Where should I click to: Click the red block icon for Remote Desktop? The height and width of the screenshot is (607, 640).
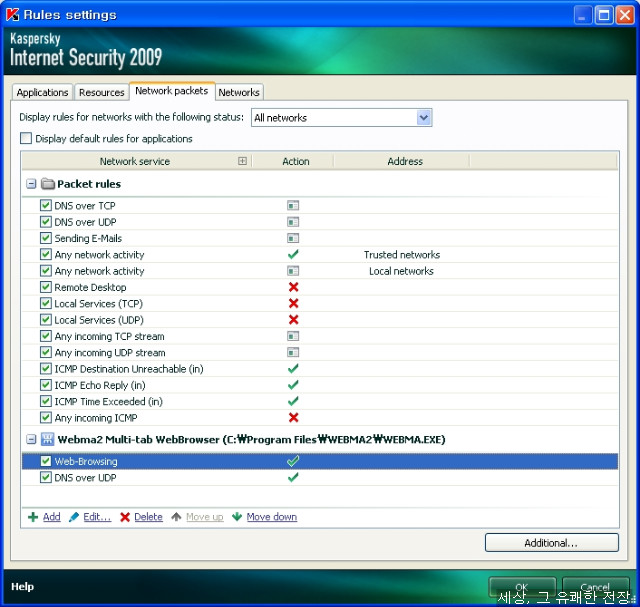[293, 287]
